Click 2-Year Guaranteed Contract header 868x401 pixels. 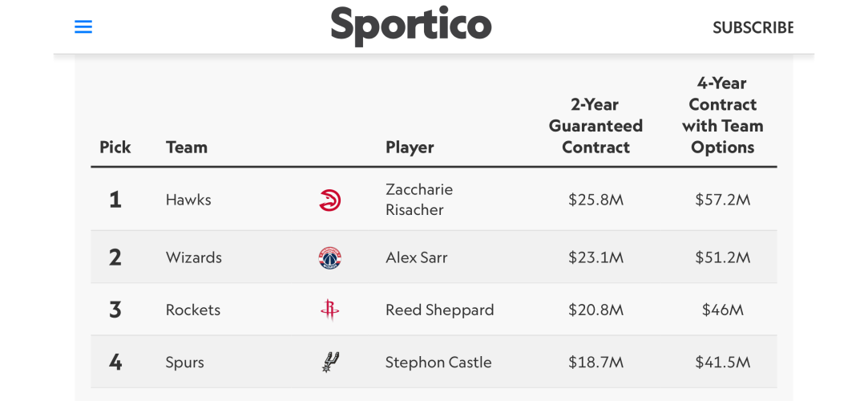[595, 126]
